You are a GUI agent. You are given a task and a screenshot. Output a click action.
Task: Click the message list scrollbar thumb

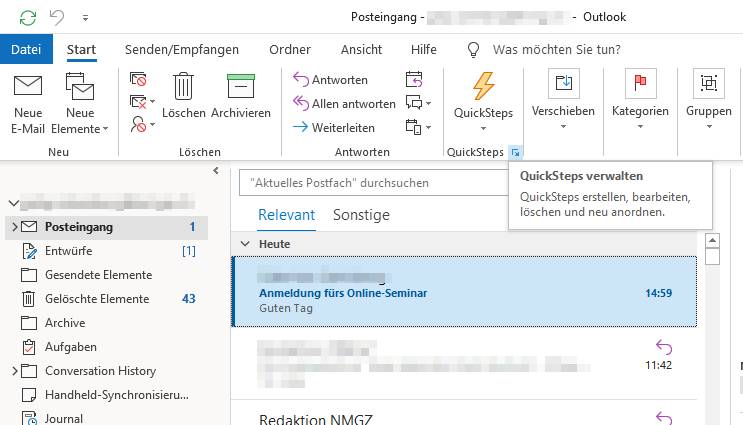coord(712,256)
